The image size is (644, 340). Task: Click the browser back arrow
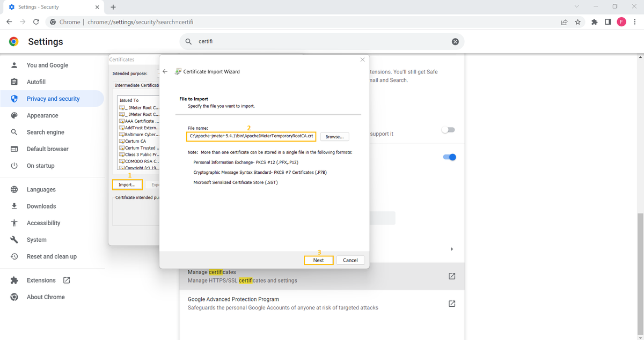pos(9,22)
